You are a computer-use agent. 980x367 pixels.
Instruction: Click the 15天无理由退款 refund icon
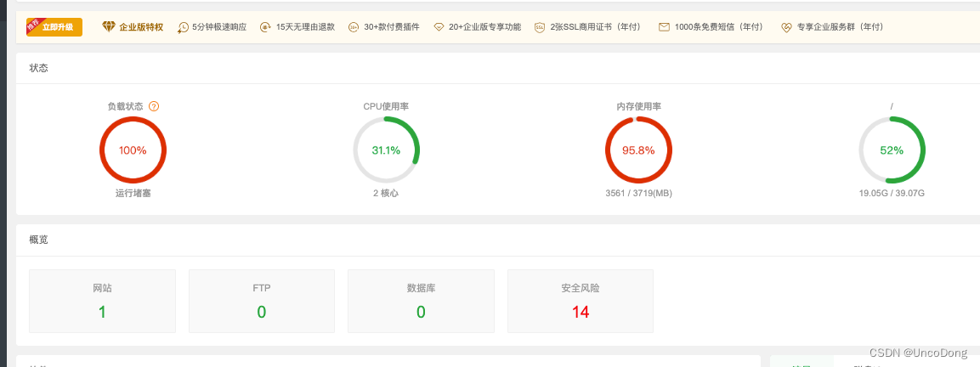point(266,27)
